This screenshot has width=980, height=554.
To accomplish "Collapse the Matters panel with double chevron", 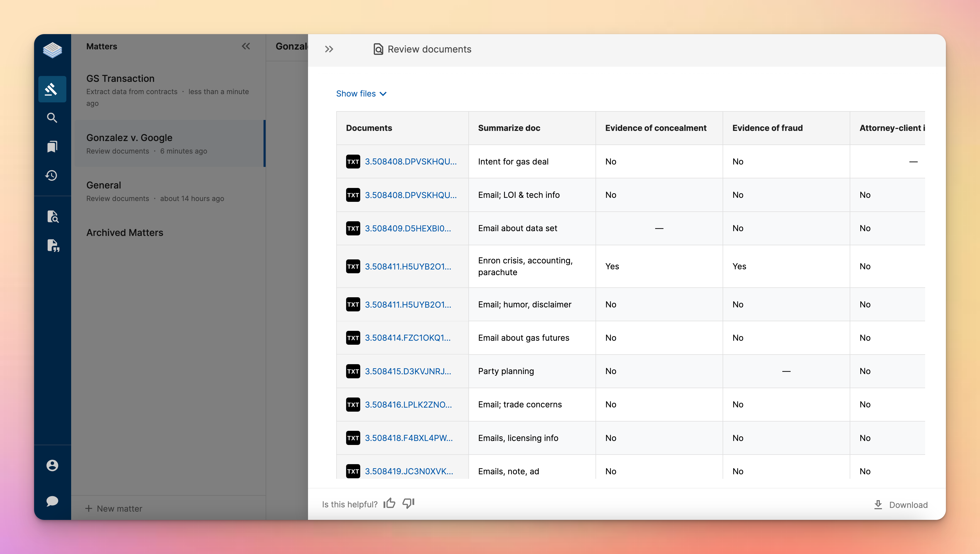I will (x=246, y=46).
